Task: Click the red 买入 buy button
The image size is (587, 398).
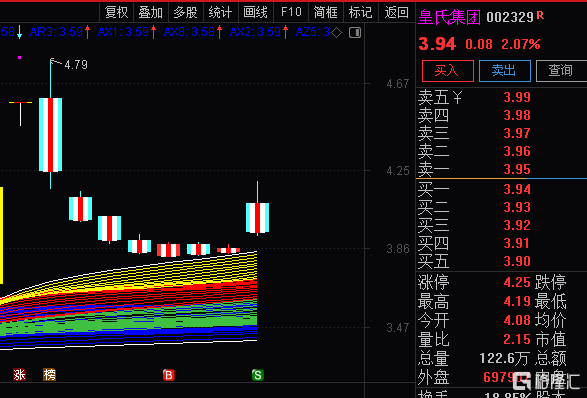Action: click(x=447, y=70)
